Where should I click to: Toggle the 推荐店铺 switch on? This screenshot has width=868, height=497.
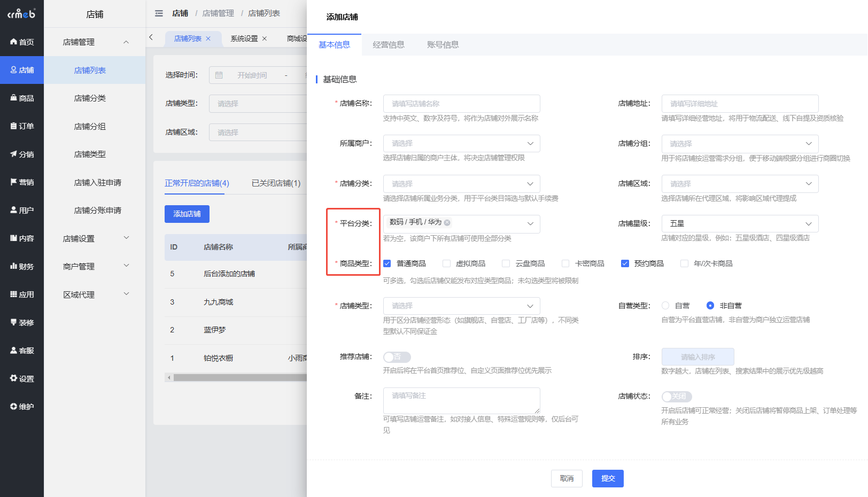(397, 357)
